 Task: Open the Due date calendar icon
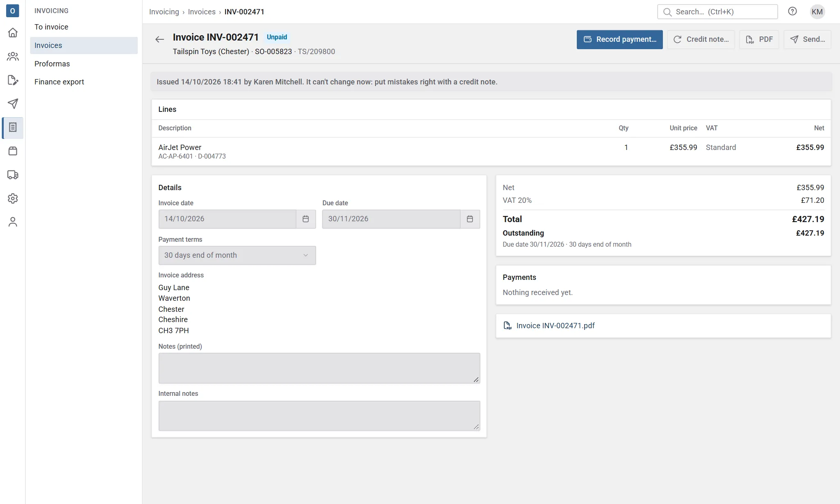[x=470, y=219]
